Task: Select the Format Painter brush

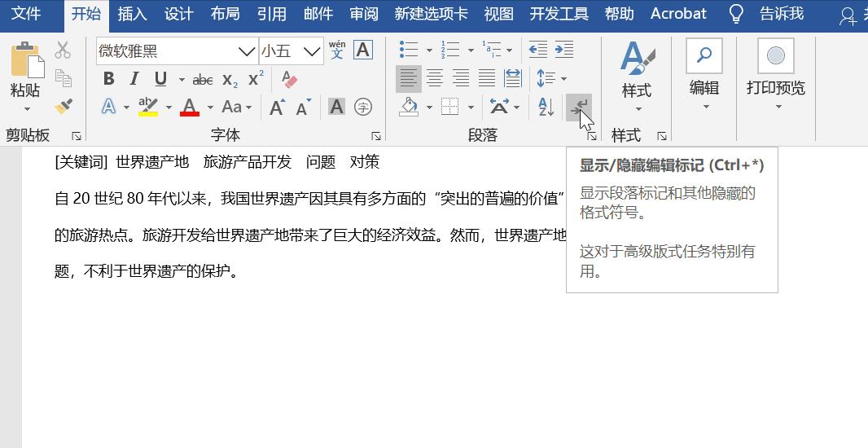Action: pyautogui.click(x=64, y=106)
